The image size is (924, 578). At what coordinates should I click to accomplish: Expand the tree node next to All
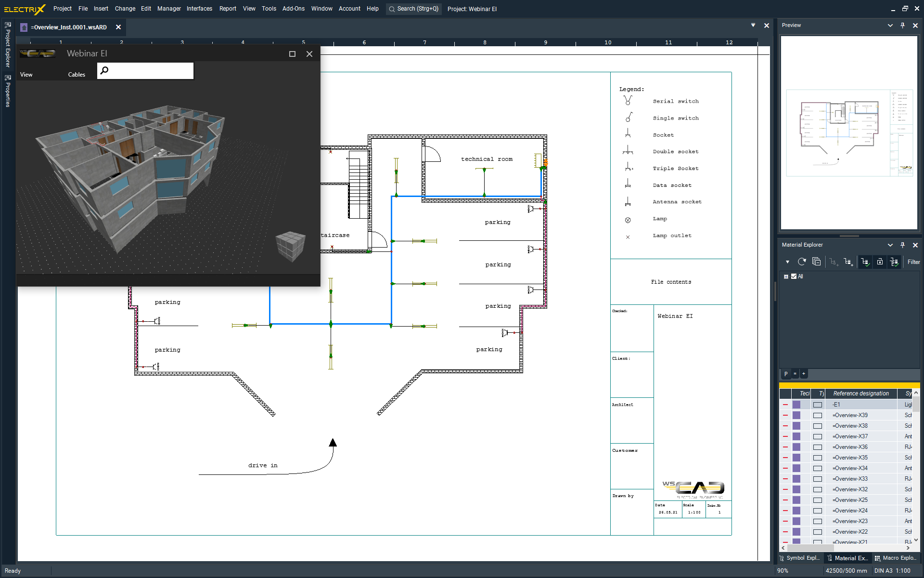786,276
